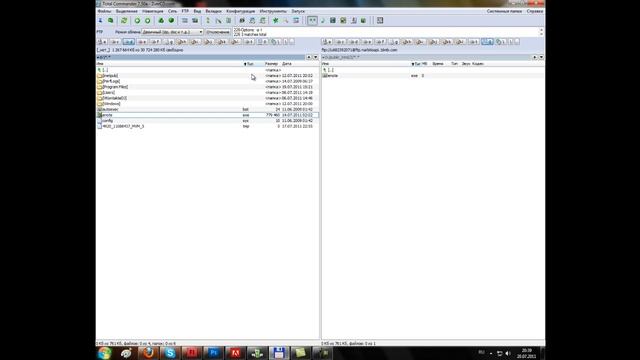Open the Навигация menu
The width and height of the screenshot is (640, 360).
pyautogui.click(x=153, y=11)
